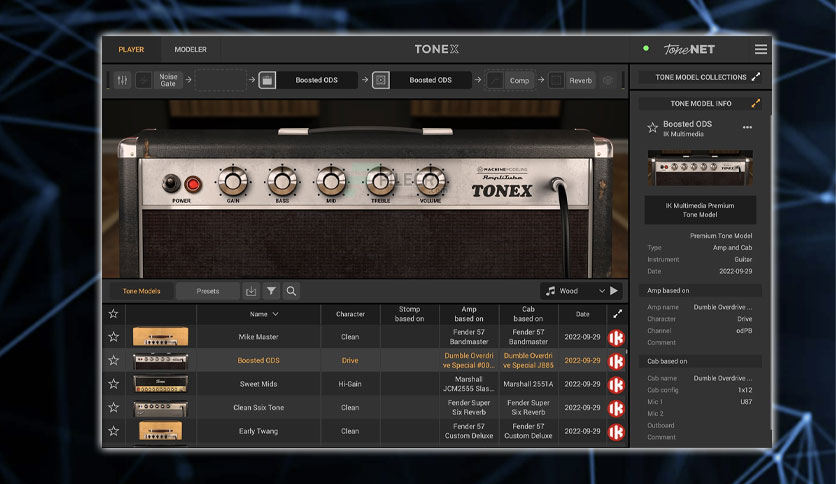836x484 pixels.
Task: Sort by the Stomp based on column header
Action: coord(409,314)
